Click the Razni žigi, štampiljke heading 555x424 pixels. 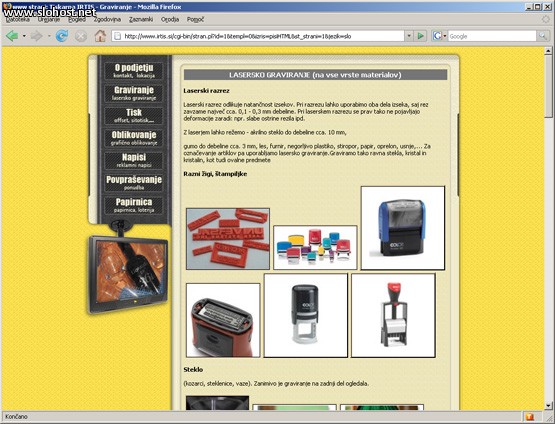click(x=215, y=174)
